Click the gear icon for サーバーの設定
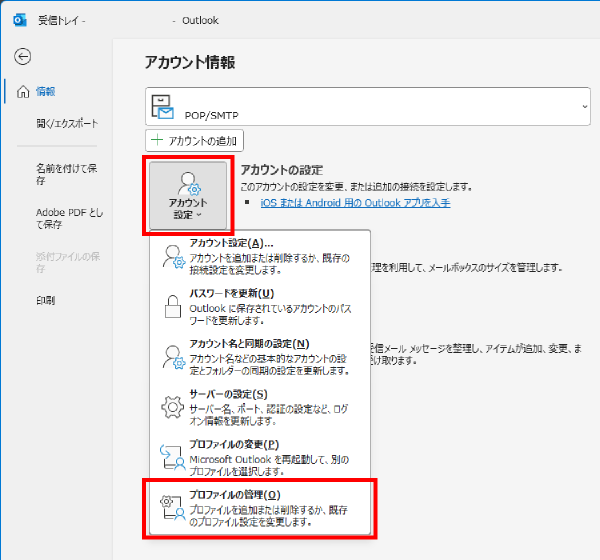This screenshot has height=560, width=600. 173,407
